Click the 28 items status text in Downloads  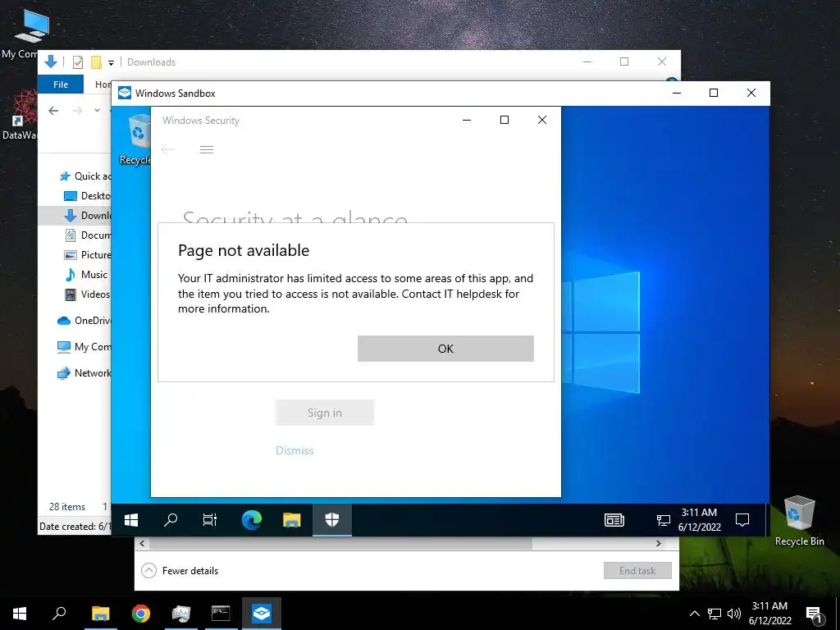coord(67,507)
